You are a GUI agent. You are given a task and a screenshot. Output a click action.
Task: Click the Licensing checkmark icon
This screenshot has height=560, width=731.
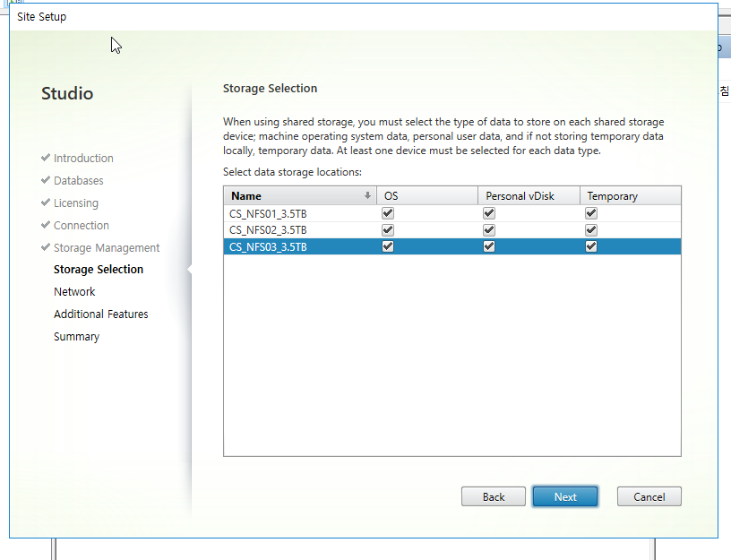click(x=45, y=202)
